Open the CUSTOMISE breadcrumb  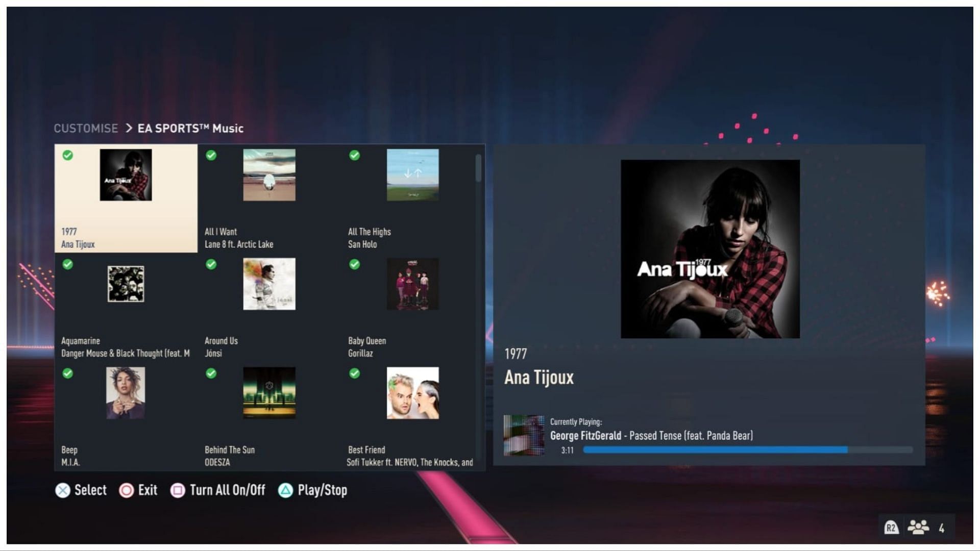(86, 128)
